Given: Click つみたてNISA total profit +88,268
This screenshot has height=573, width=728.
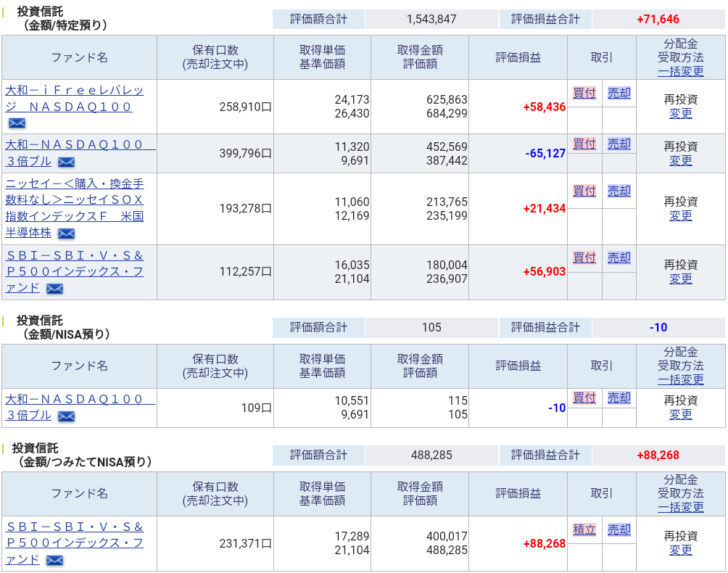Looking at the screenshot, I should click(x=658, y=455).
